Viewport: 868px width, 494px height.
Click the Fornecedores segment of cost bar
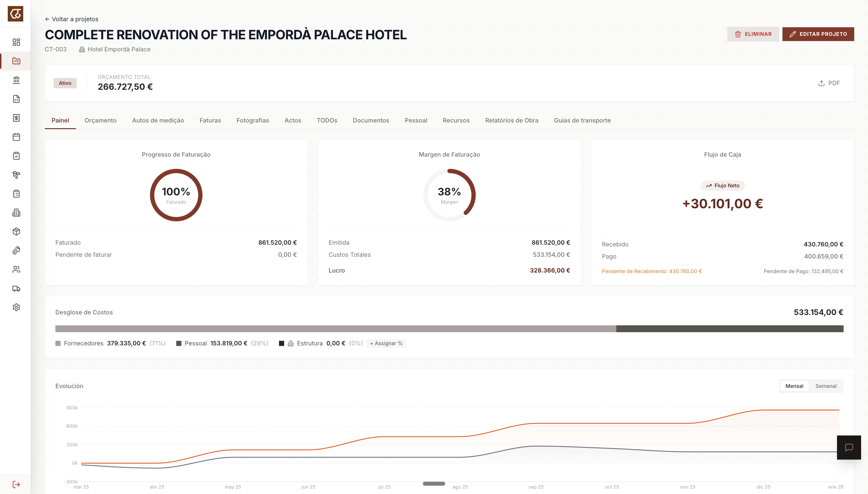tap(336, 329)
